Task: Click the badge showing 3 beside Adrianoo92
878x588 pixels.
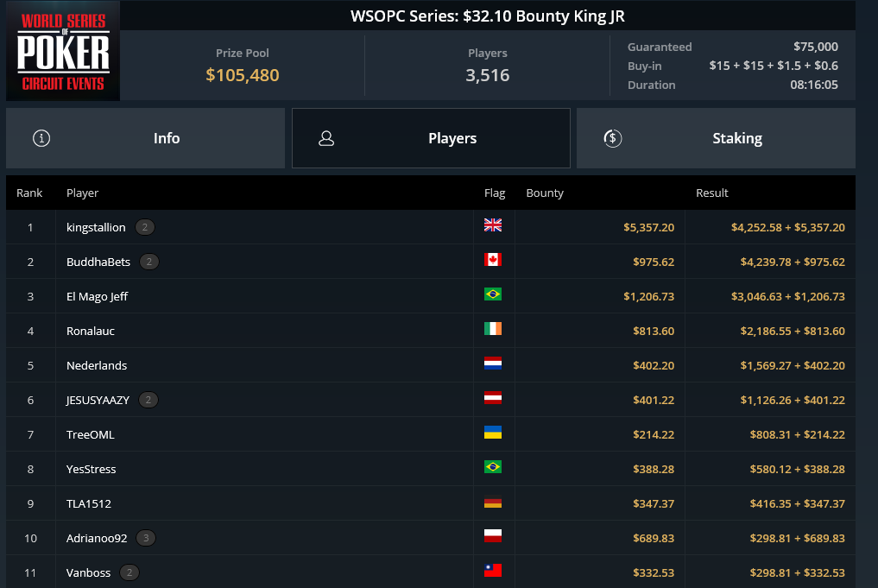Action: pos(146,538)
